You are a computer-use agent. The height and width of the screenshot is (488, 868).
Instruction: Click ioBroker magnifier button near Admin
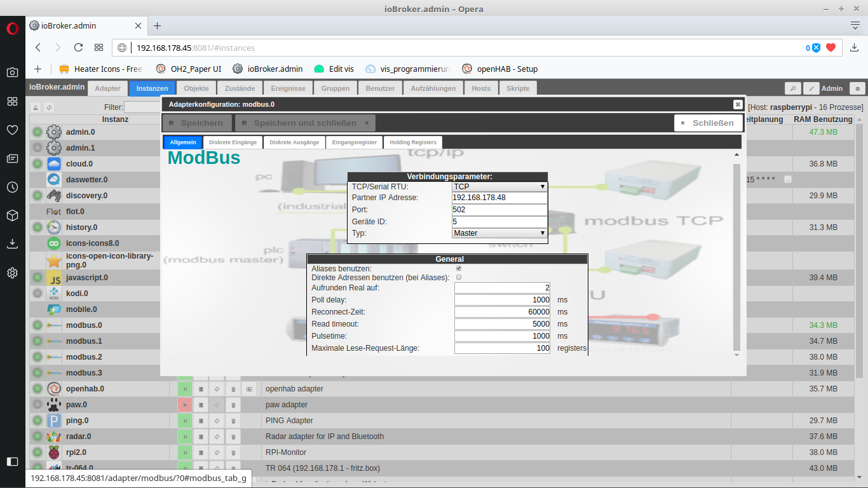(793, 88)
